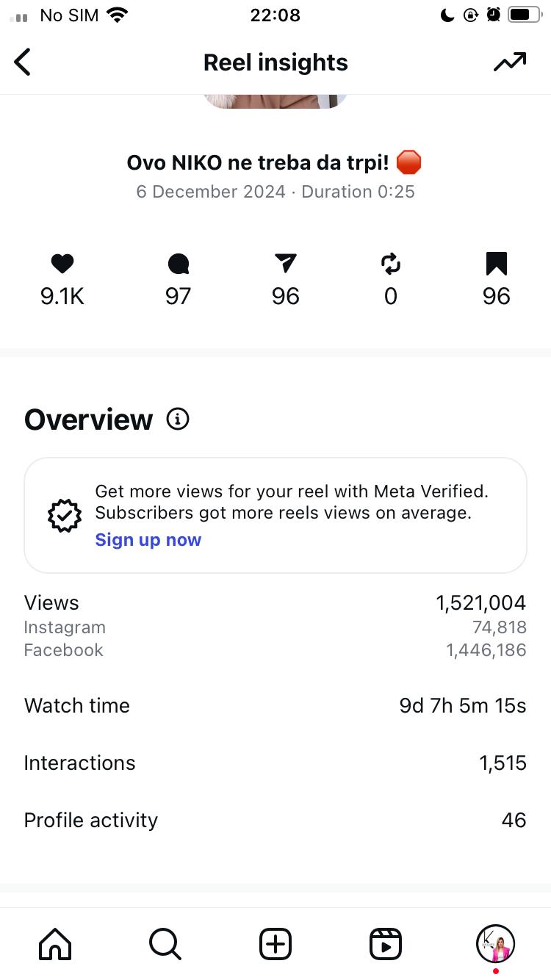Switch to the Reels tab
The width and height of the screenshot is (551, 980).
[x=386, y=943]
